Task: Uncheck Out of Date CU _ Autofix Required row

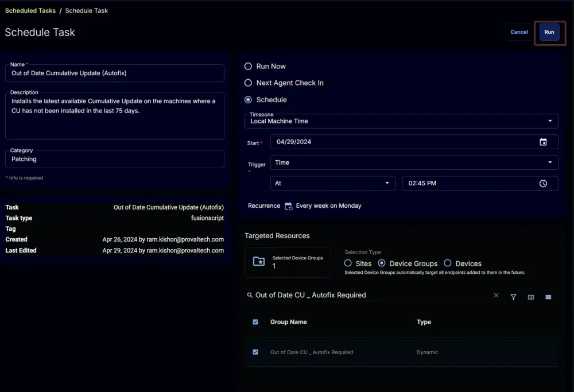Action: coord(255,352)
